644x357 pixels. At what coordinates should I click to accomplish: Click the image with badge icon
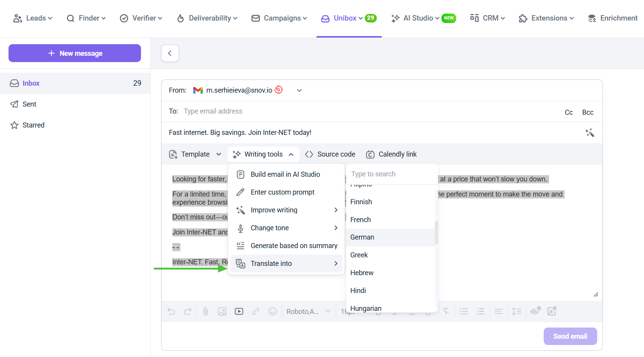pyautogui.click(x=552, y=311)
